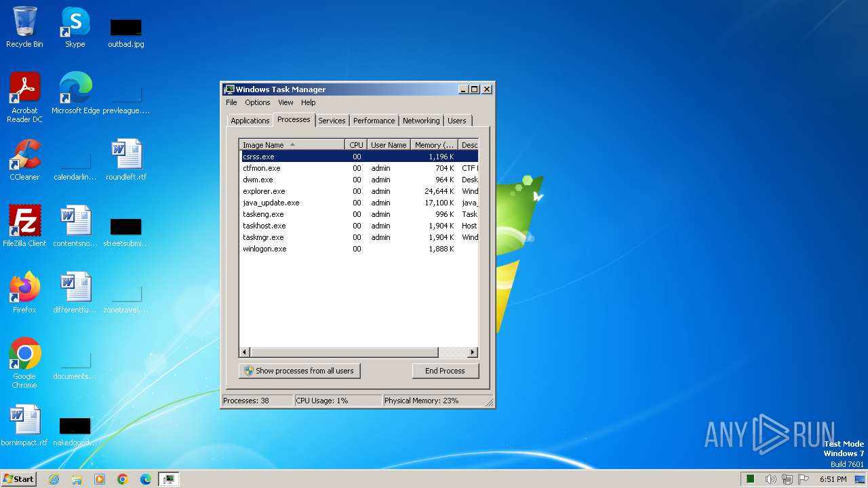The image size is (868, 488).
Task: Select the streetsubmi file icon
Action: click(126, 232)
